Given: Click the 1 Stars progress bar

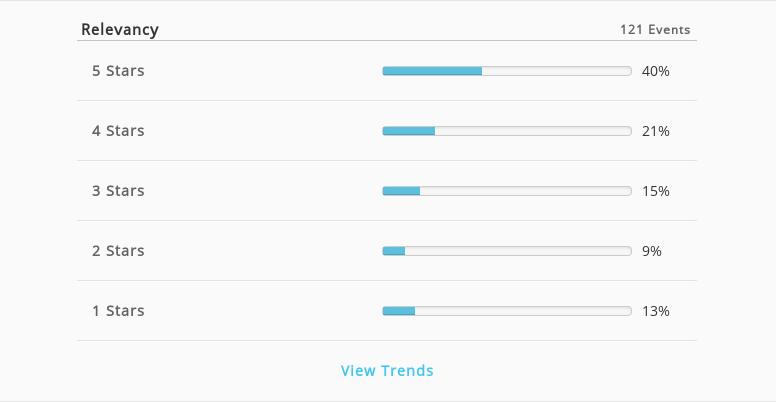Looking at the screenshot, I should coord(507,311).
